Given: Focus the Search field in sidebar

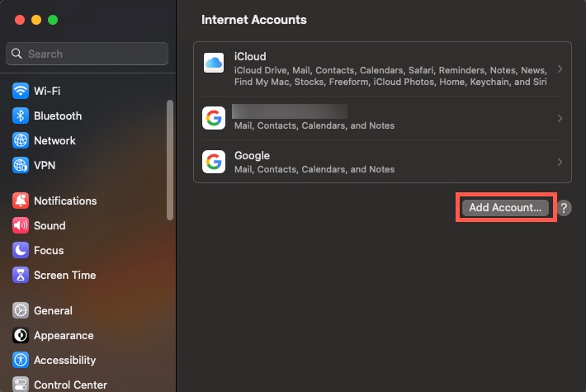Looking at the screenshot, I should (x=87, y=54).
